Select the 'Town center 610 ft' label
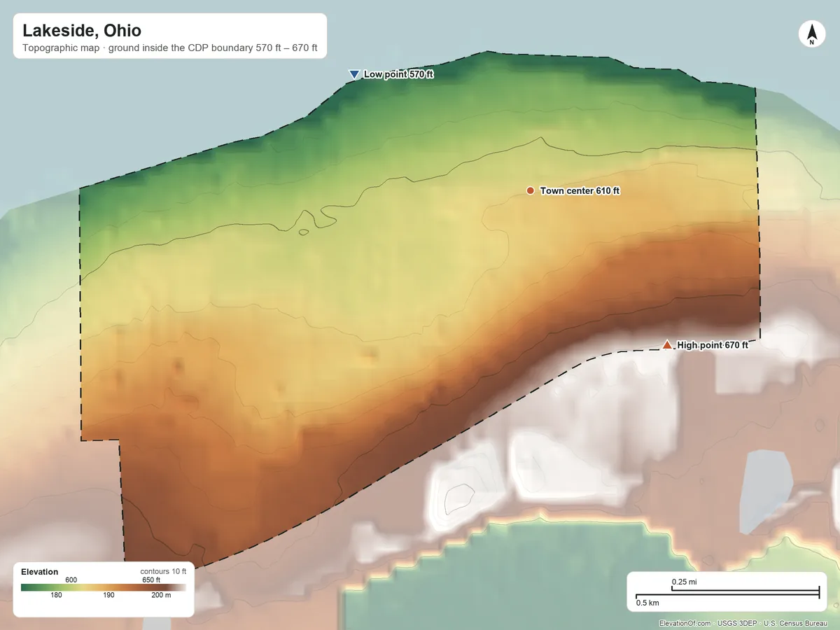This screenshot has height=630, width=840. (580, 191)
